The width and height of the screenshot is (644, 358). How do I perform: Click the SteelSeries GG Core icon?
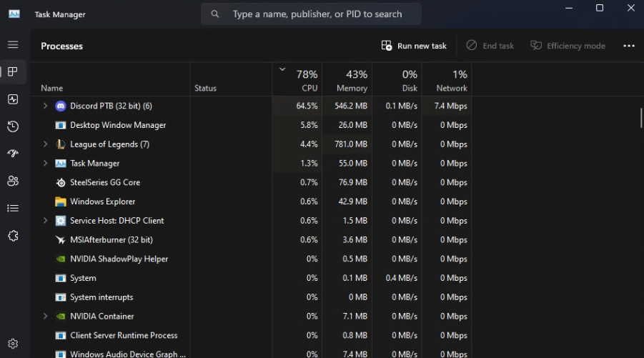60,182
